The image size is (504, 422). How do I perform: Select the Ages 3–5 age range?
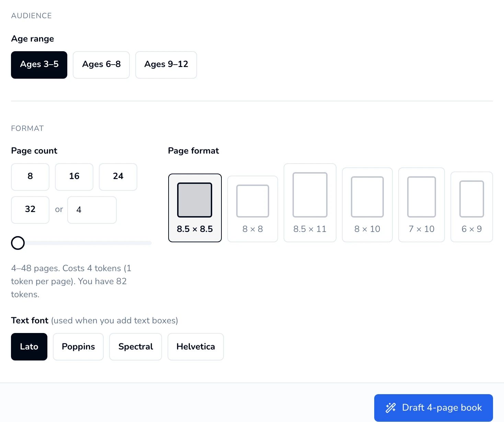[x=39, y=65]
